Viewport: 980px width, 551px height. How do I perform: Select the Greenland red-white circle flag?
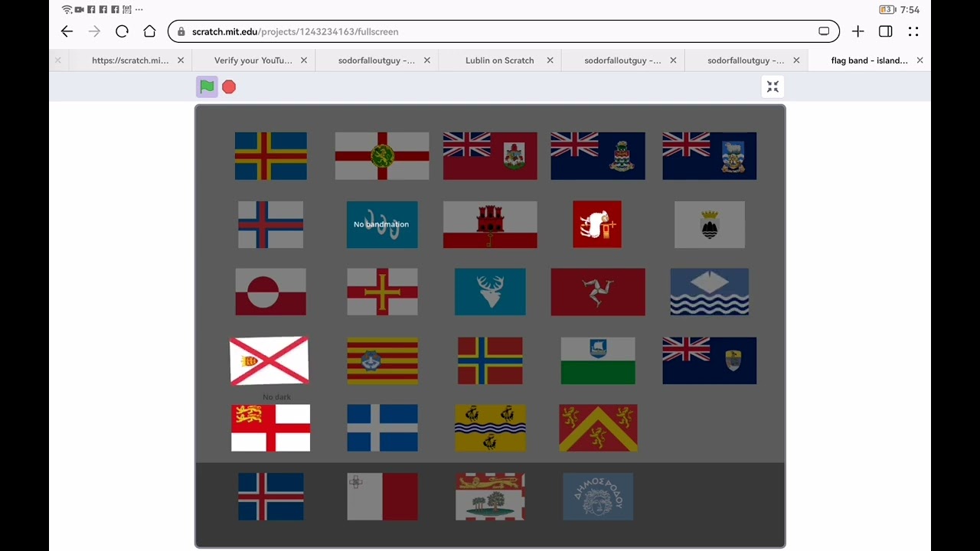(271, 292)
